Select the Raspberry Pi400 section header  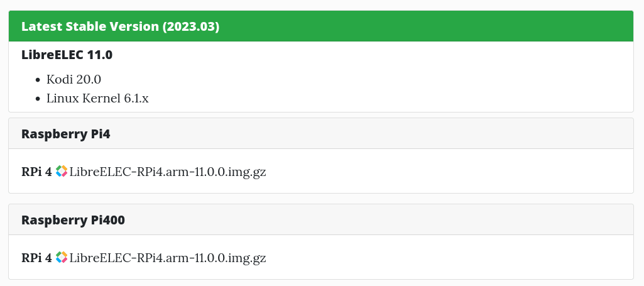tap(320, 219)
